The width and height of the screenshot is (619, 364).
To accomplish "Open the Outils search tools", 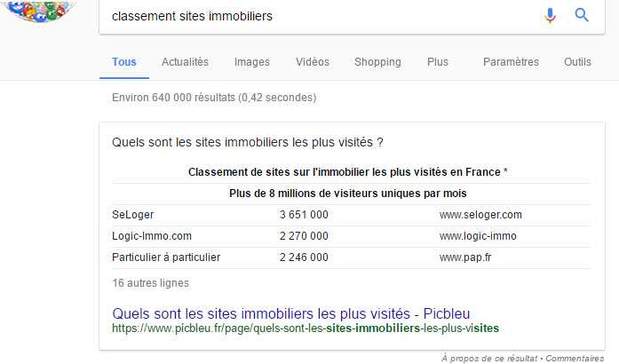I will (577, 62).
